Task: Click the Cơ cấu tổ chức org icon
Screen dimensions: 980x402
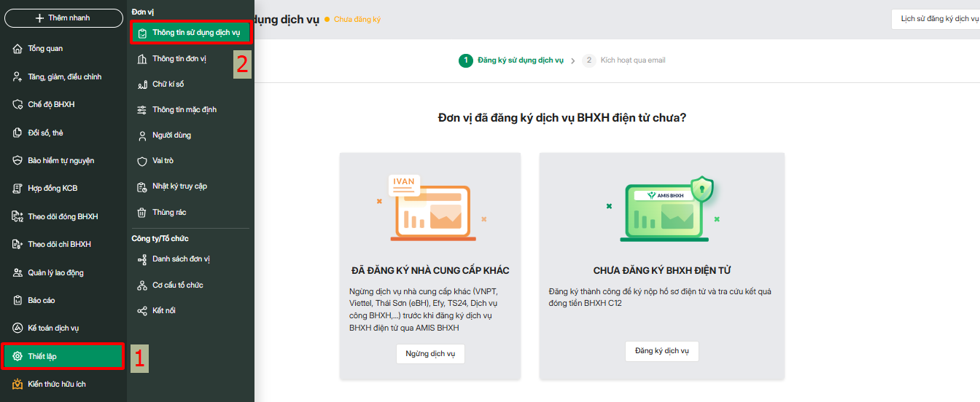Action: [142, 285]
